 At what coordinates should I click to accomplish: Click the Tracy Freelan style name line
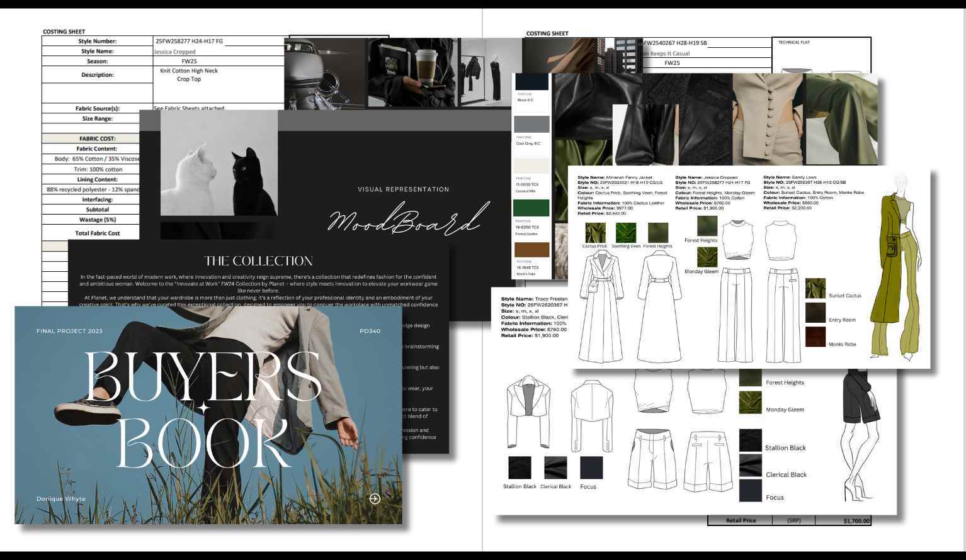pos(534,299)
